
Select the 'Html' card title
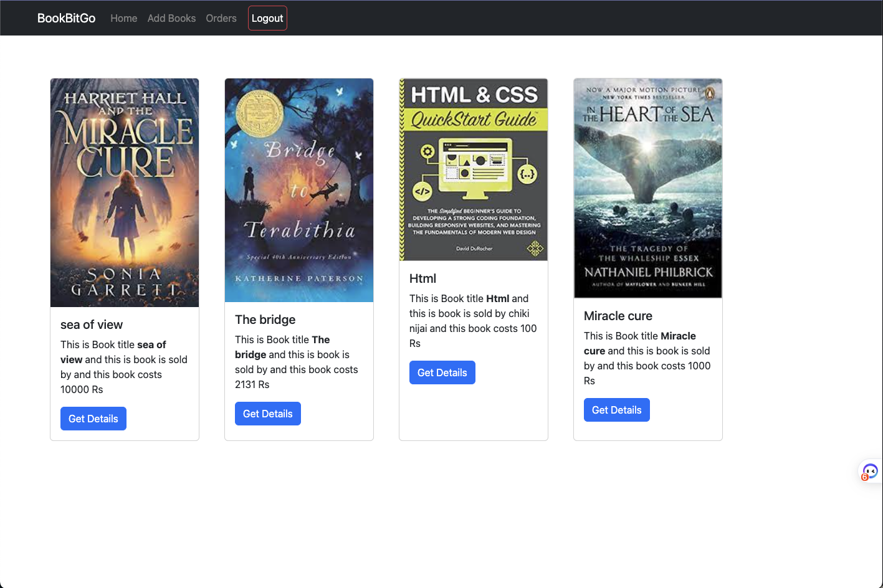[x=422, y=278]
